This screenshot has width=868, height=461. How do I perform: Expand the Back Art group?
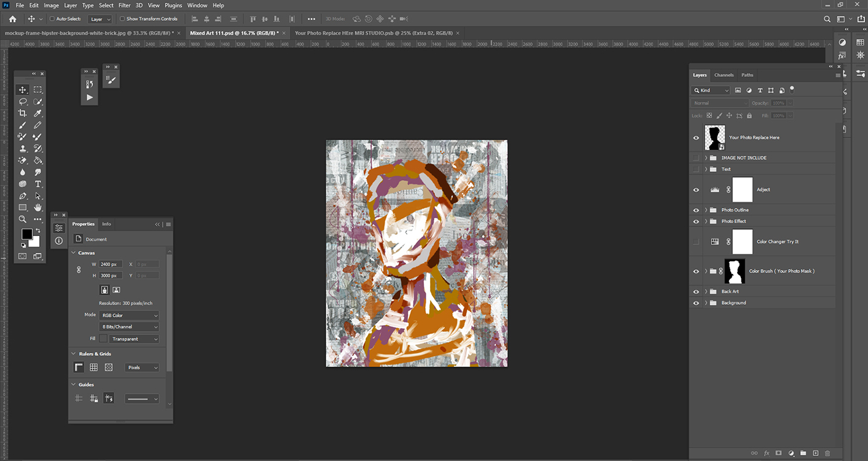click(x=706, y=291)
